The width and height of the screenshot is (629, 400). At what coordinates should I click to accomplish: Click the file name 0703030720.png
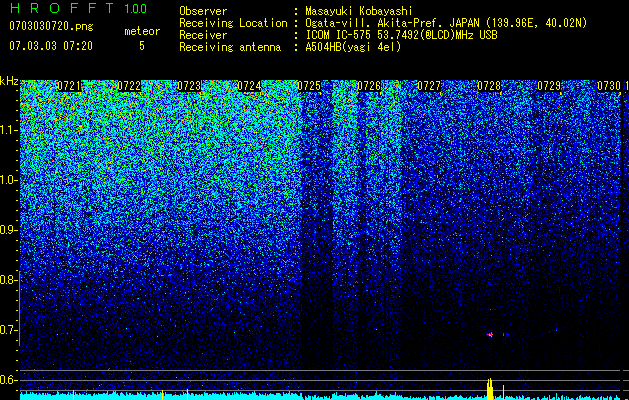[51, 27]
